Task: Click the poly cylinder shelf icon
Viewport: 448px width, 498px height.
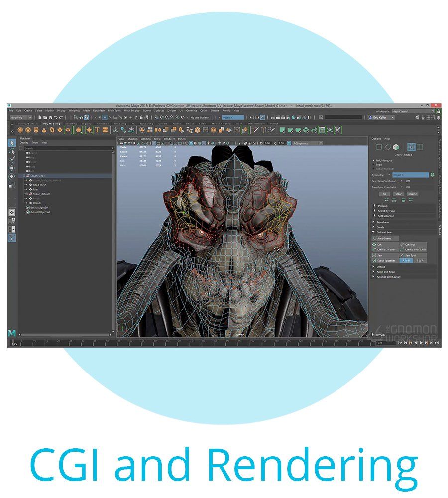Action: 36,130
